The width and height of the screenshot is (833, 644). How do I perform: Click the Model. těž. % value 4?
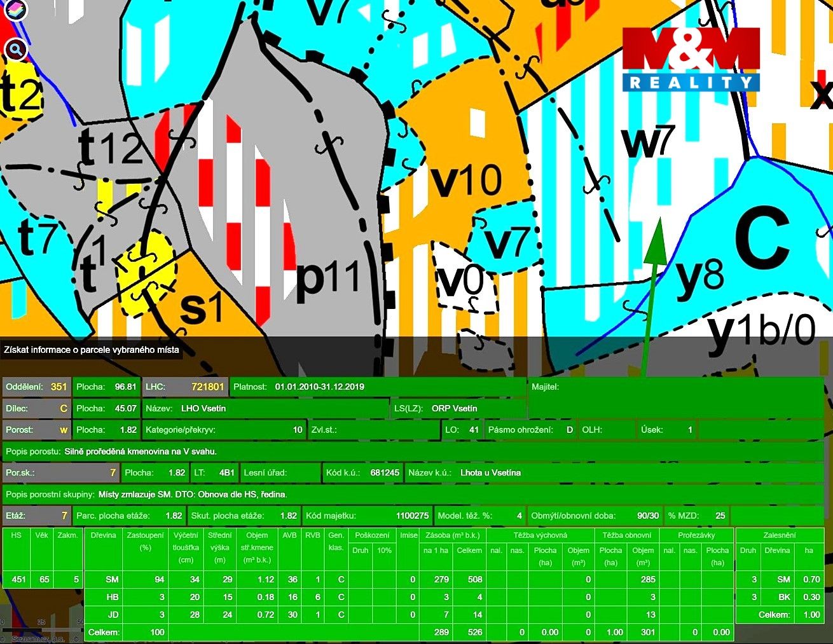520,516
